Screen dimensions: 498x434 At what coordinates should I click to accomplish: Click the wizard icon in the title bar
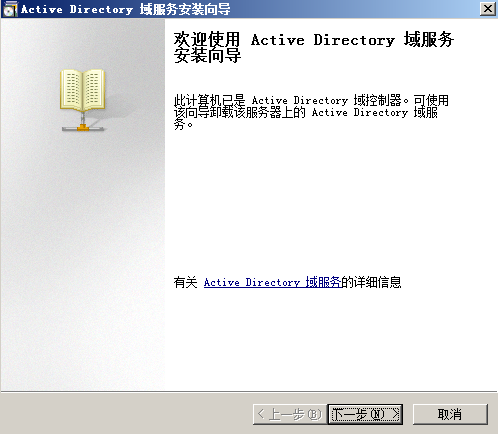coord(9,9)
